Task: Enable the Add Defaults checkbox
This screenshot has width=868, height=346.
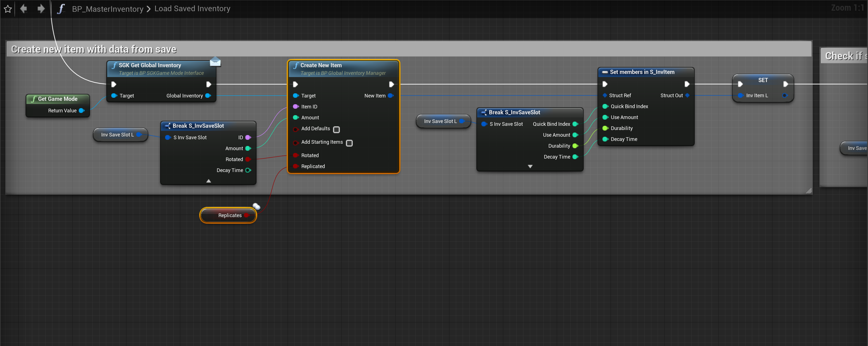Action: click(x=336, y=130)
